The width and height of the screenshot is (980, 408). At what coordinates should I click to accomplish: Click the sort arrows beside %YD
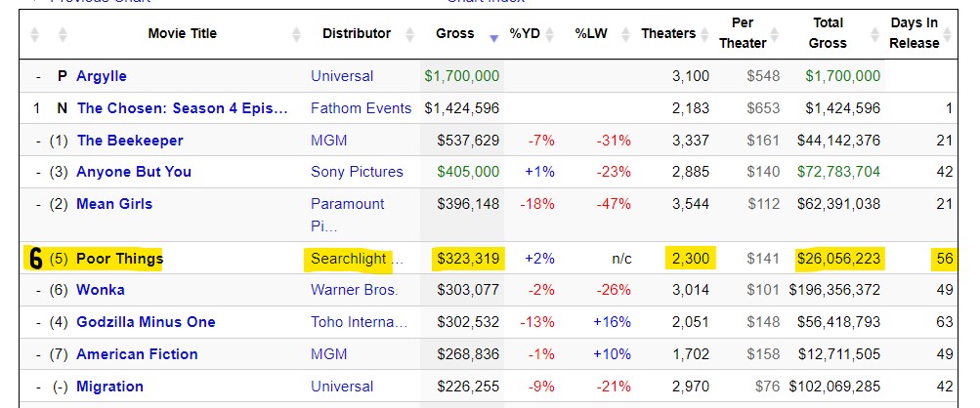pos(551,35)
